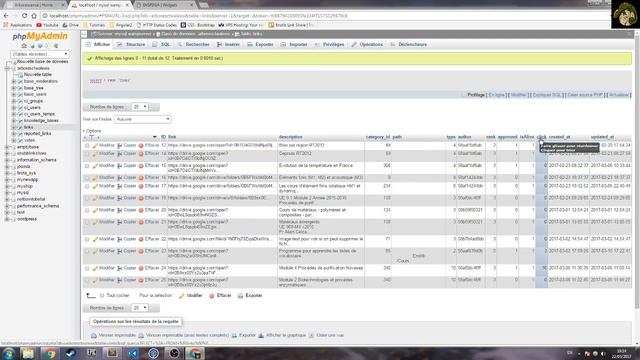
Task: Click the browser reload icon
Action: tap(24, 16)
